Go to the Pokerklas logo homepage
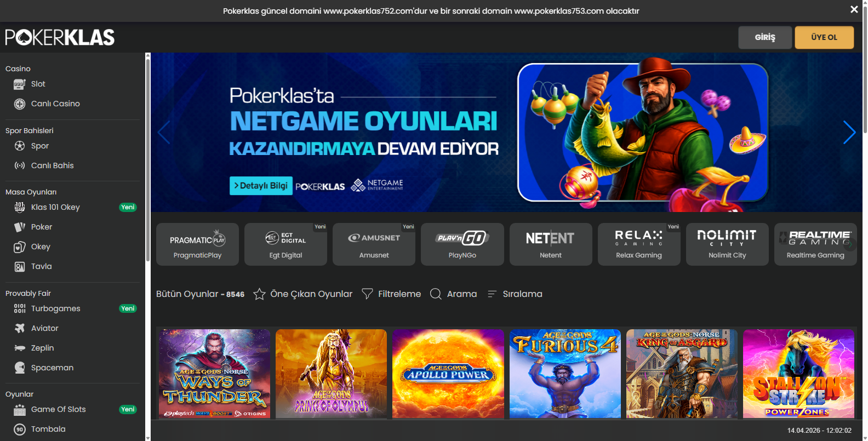Image resolution: width=868 pixels, height=441 pixels. pos(60,37)
